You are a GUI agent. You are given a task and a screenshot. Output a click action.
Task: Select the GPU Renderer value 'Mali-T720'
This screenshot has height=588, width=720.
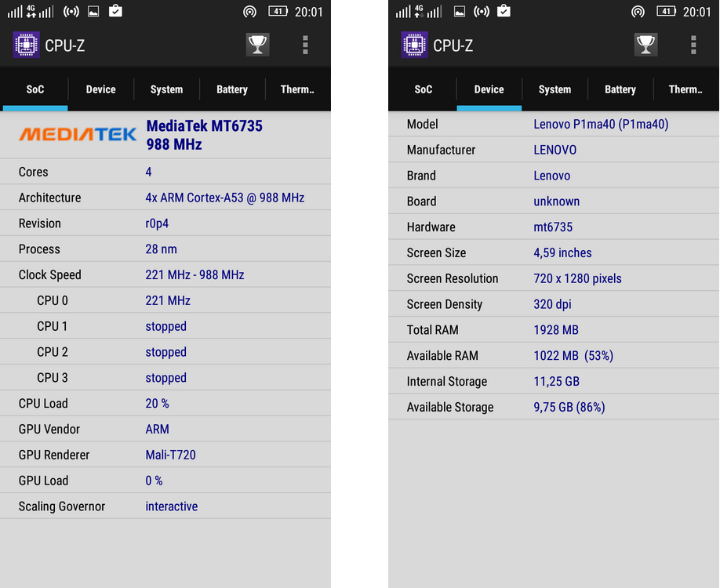pyautogui.click(x=170, y=455)
